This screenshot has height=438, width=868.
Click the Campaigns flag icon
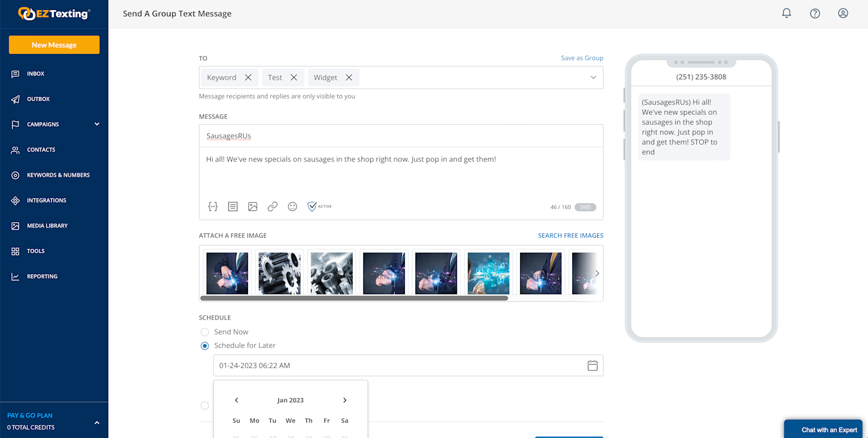point(15,125)
